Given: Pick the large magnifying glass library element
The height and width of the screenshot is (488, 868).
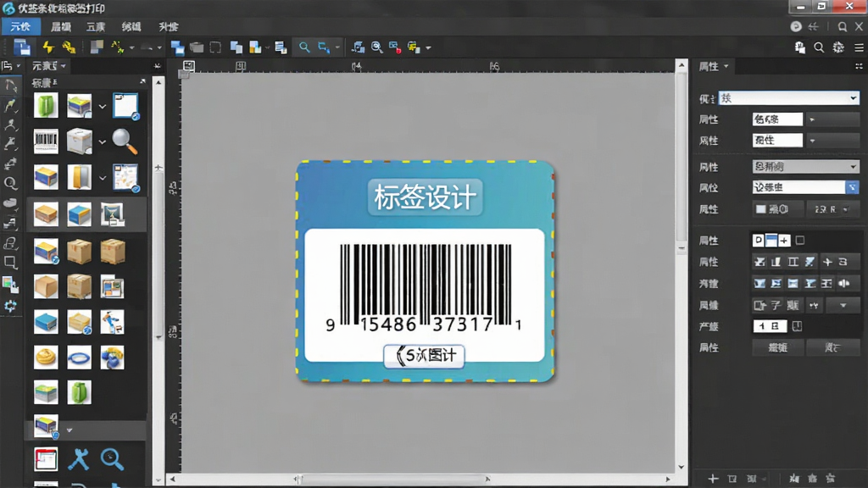Looking at the screenshot, I should click(x=125, y=141).
